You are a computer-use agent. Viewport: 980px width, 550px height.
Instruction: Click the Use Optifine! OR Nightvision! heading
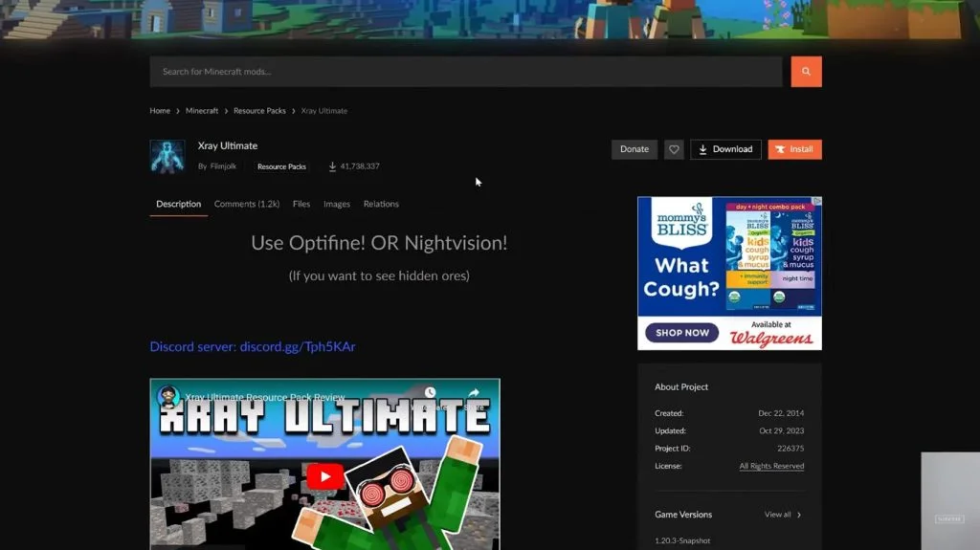pyautogui.click(x=379, y=243)
